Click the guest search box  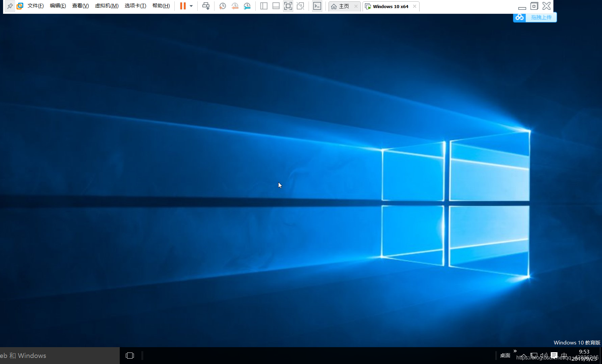click(x=60, y=356)
